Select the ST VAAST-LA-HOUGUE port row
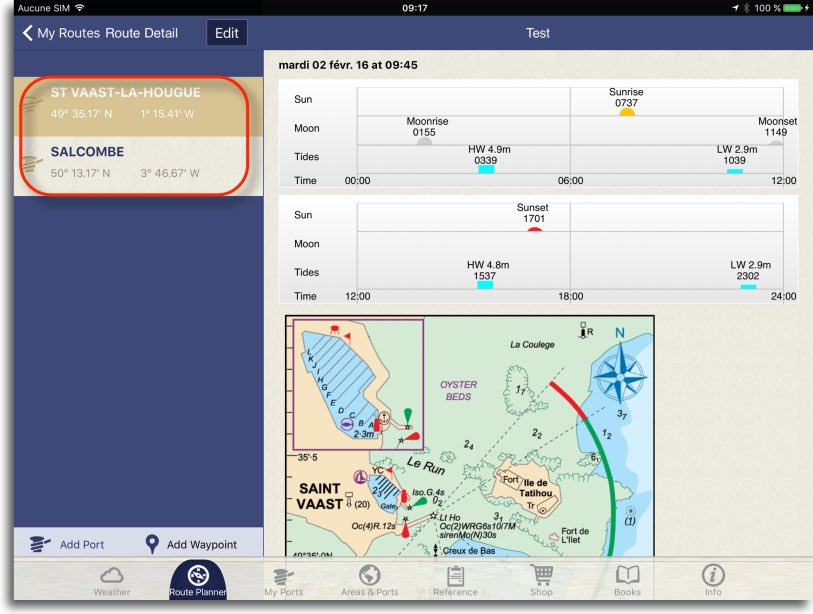Viewport: 813px width, 614px height. point(138,106)
